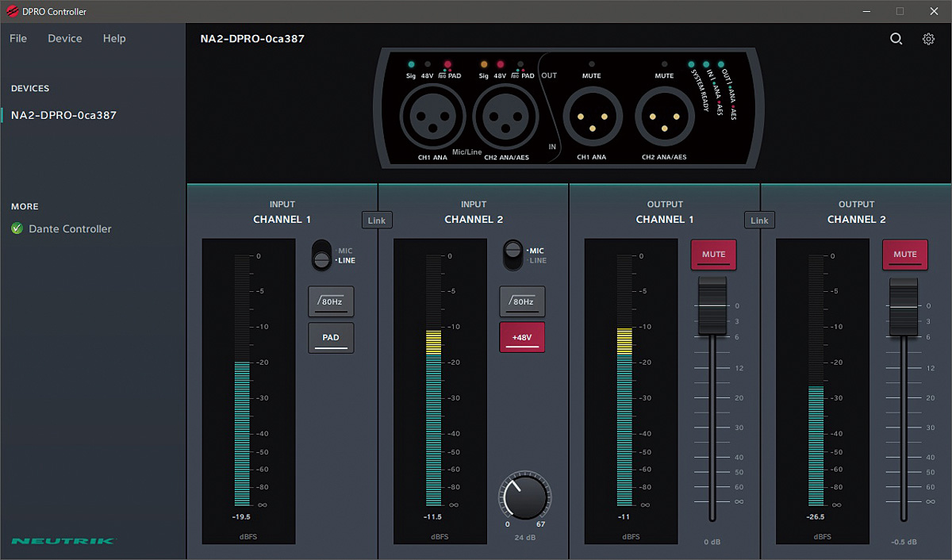The width and height of the screenshot is (952, 560).
Task: Open Dante Controller link
Action: 70,228
